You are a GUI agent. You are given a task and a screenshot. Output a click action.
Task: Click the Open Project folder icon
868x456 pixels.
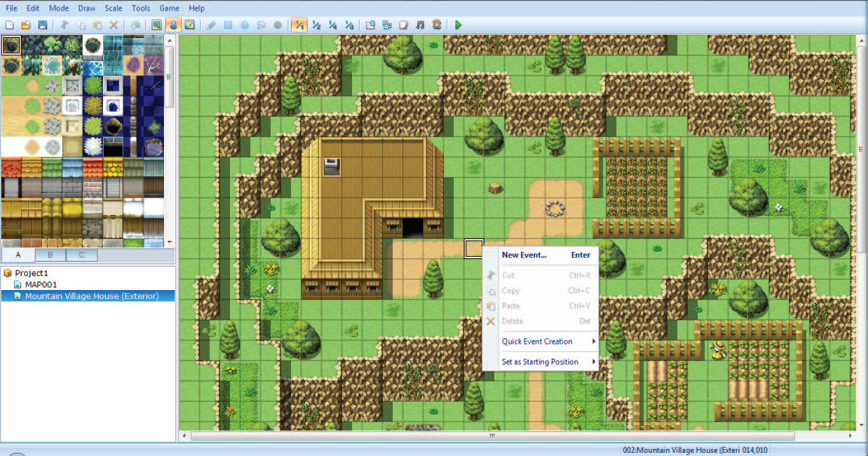[x=26, y=25]
